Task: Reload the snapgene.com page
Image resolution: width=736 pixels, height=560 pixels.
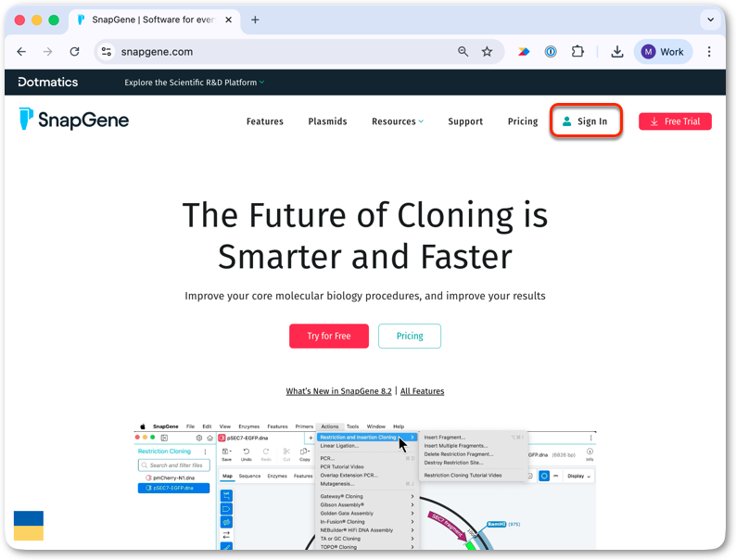Action: (x=75, y=52)
